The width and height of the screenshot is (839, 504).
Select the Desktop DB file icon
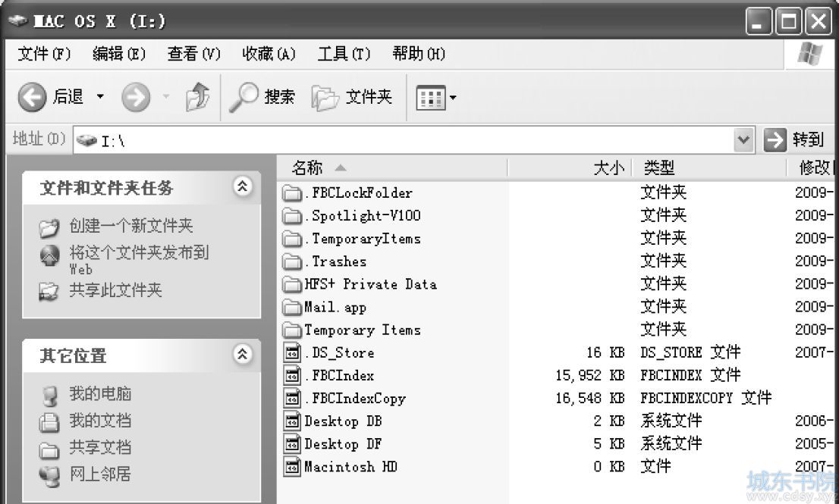pos(292,421)
